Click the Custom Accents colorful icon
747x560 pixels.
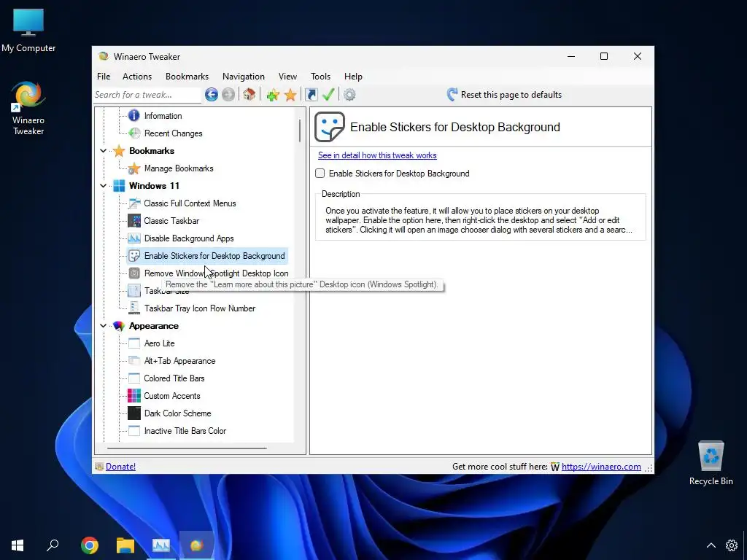point(134,396)
